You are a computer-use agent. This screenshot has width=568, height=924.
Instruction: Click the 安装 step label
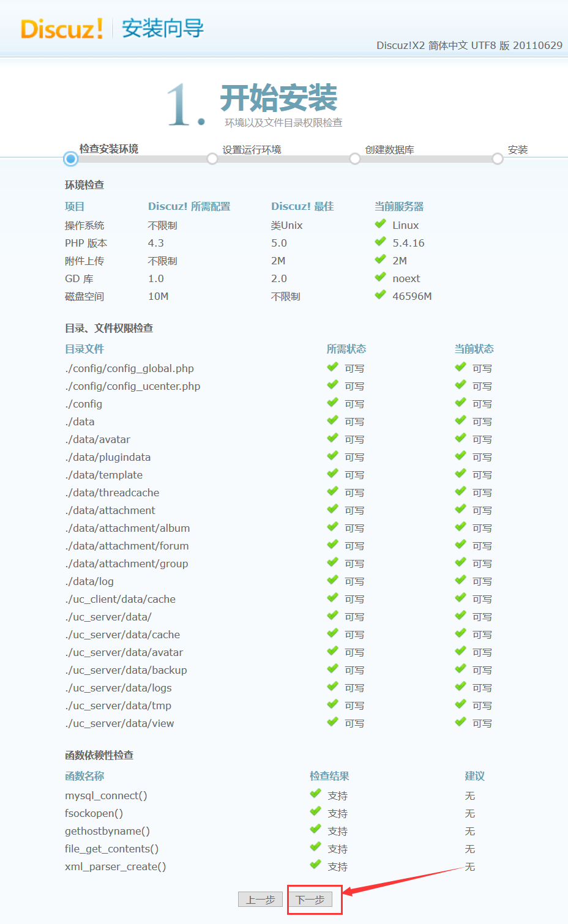[518, 149]
